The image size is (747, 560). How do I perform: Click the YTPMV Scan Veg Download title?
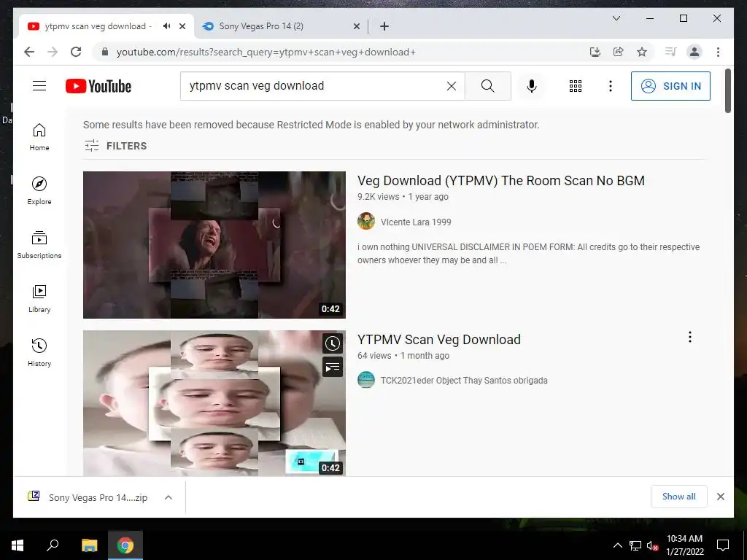coord(438,340)
